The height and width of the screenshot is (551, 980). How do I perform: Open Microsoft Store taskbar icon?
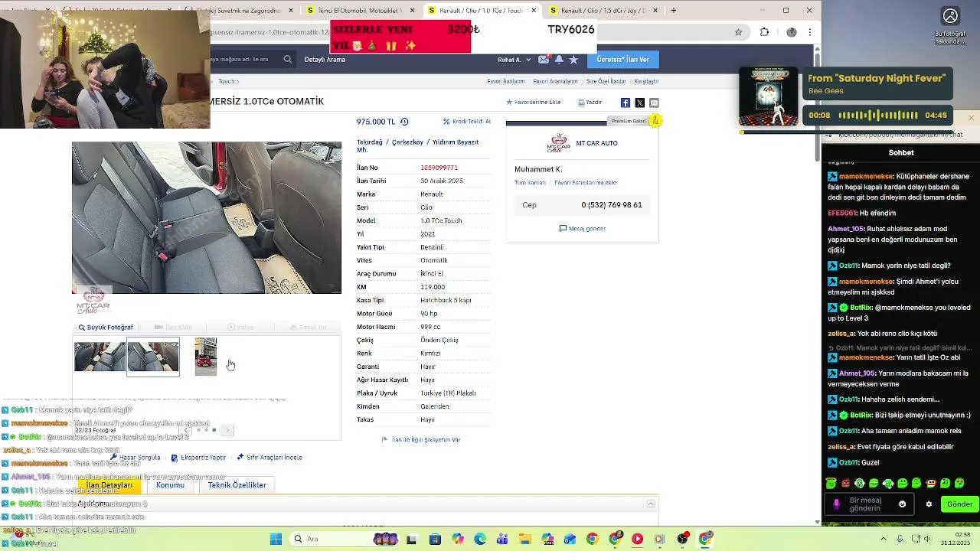(435, 539)
